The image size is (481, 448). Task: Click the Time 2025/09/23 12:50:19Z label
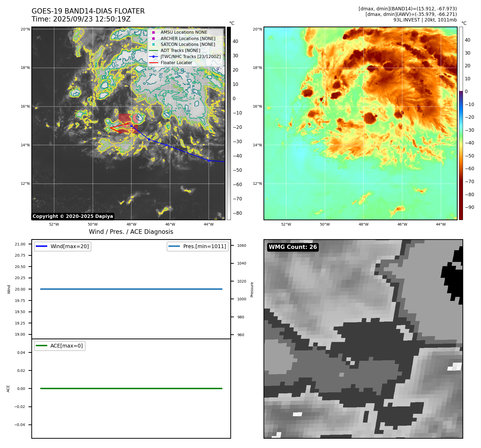(x=81, y=19)
